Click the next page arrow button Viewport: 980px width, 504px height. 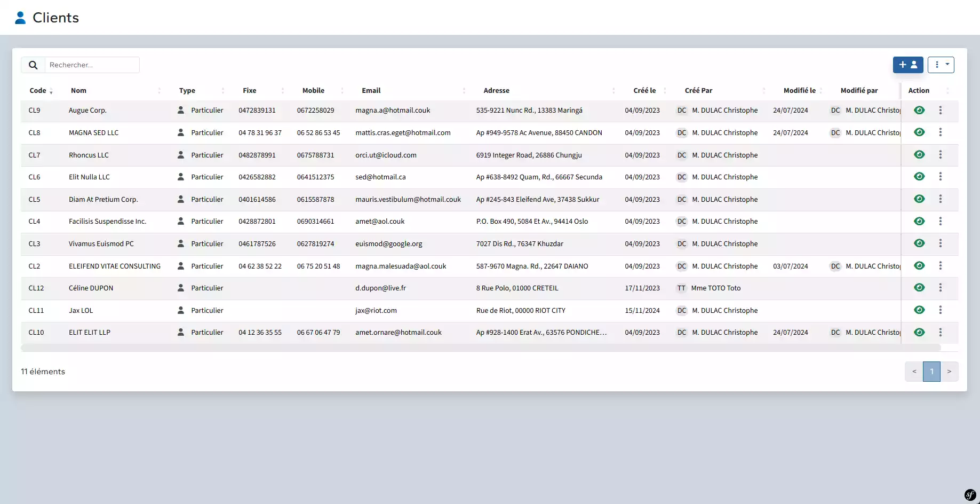tap(949, 372)
